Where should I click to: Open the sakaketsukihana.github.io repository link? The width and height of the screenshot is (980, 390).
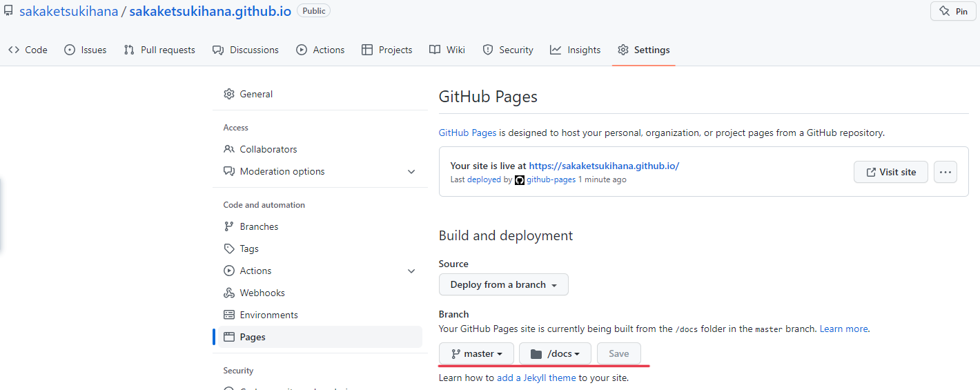point(210,11)
